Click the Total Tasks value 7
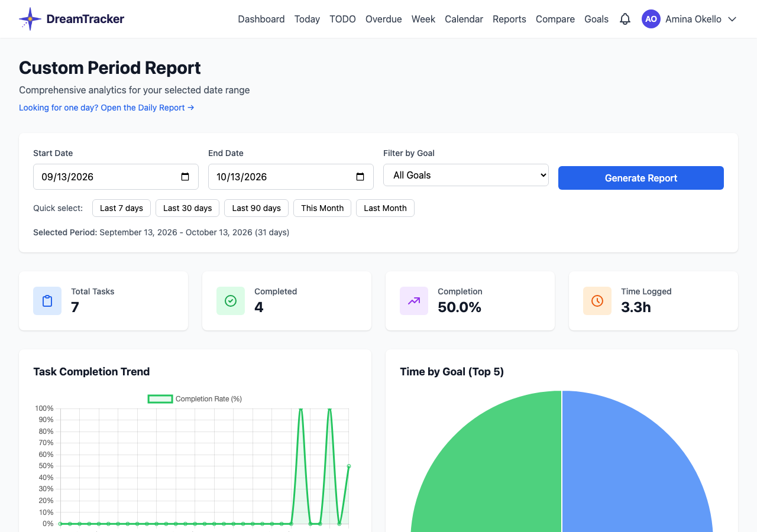Screen dimensions: 757x532 click(75, 307)
